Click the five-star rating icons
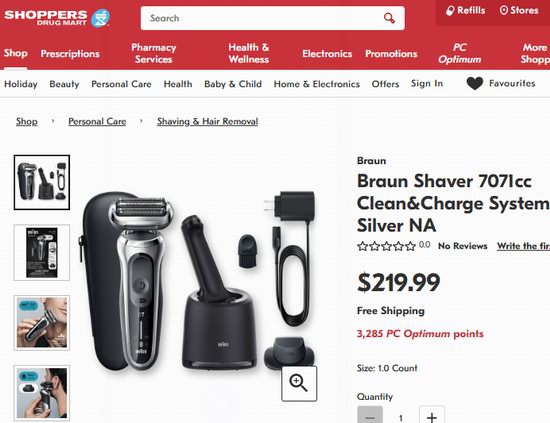Viewport: 550px width, 423px height. (386, 246)
